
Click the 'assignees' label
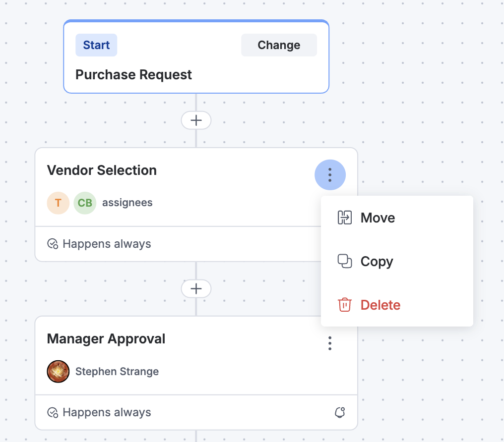[x=127, y=203]
